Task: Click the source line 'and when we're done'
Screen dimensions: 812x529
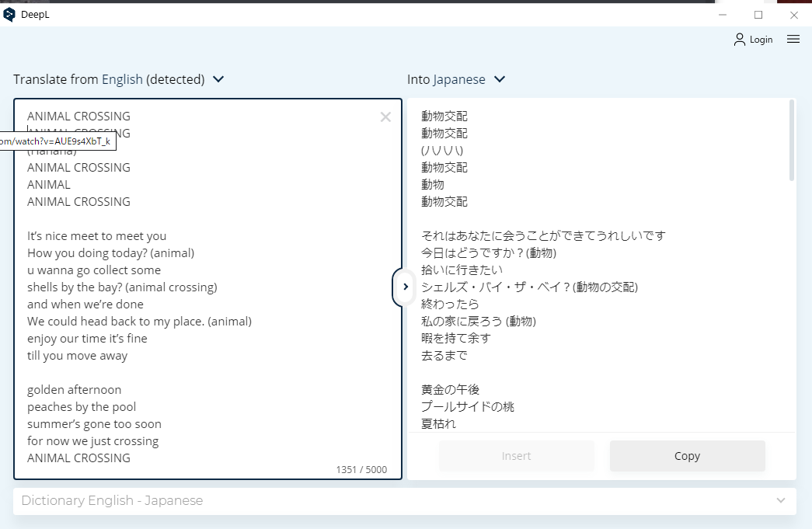Action: [x=85, y=305]
